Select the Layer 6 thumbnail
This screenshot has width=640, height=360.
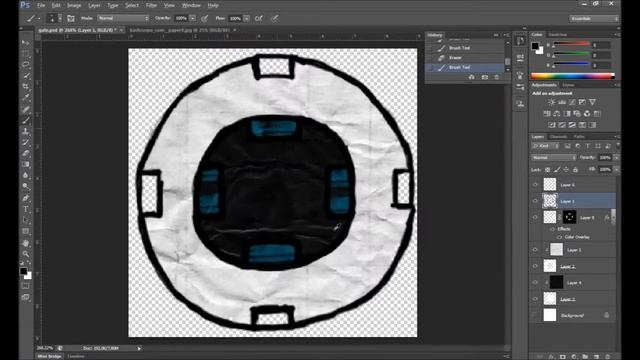tap(550, 184)
